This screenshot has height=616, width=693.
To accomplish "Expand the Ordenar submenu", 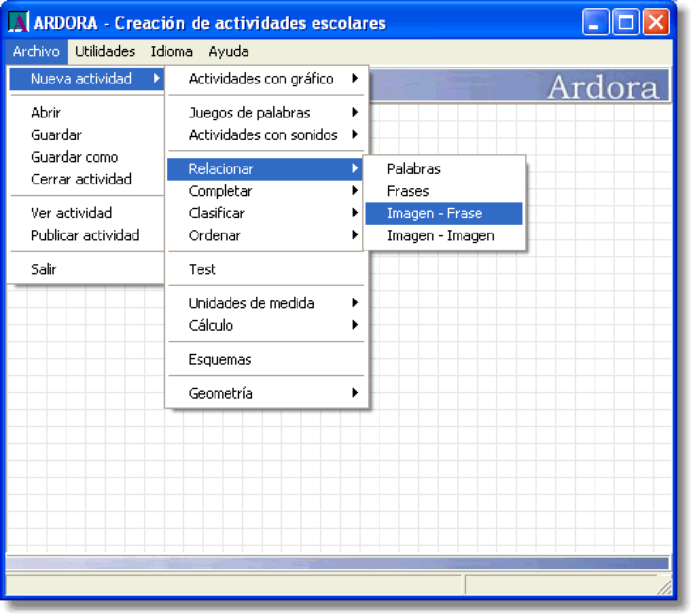I will [265, 235].
